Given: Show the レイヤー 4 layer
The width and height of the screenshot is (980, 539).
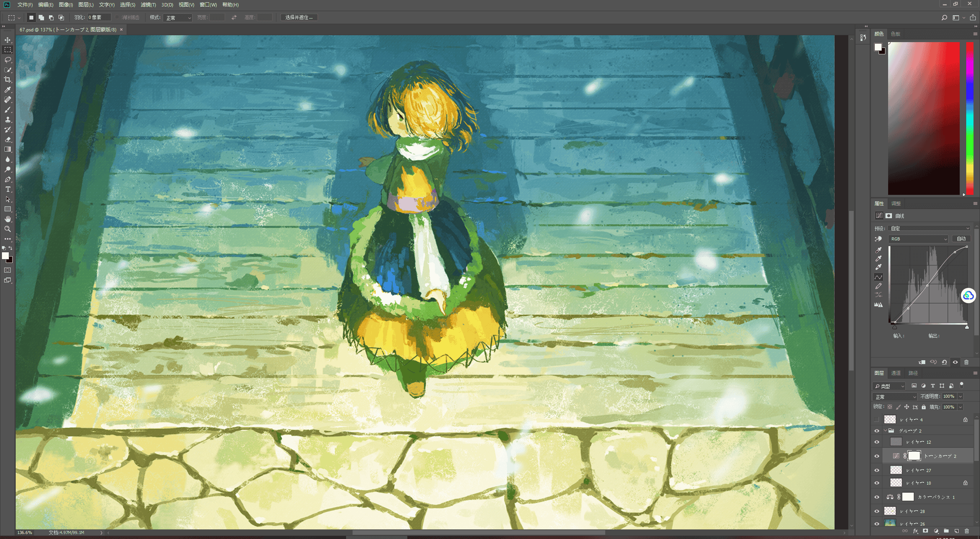Looking at the screenshot, I should [877, 420].
